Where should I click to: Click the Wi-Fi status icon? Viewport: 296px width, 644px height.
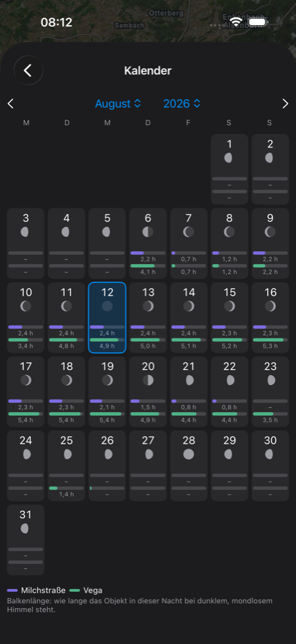pos(236,21)
